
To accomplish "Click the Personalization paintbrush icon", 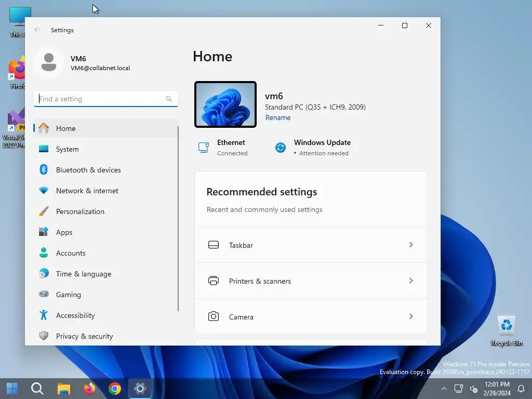I will pyautogui.click(x=44, y=211).
